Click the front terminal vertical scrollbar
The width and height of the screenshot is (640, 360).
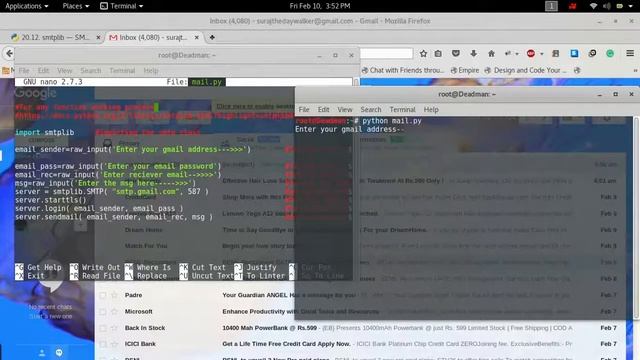636,217
